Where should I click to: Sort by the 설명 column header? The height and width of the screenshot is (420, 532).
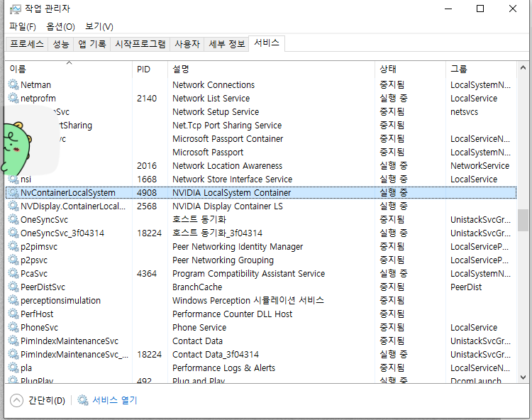coord(271,69)
